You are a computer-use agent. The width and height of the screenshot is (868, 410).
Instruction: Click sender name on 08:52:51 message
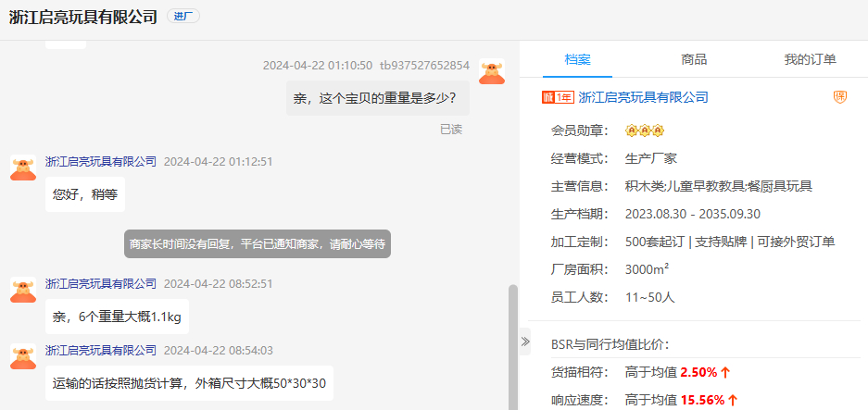[101, 284]
